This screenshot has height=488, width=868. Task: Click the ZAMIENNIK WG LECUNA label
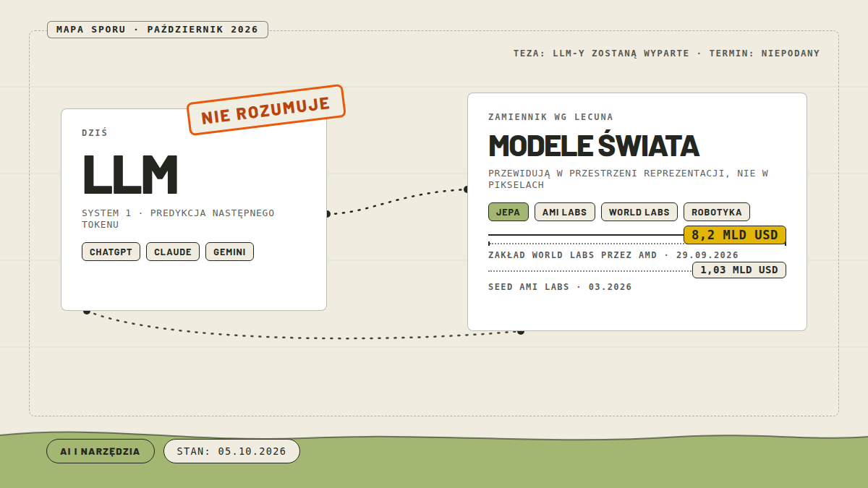click(550, 117)
